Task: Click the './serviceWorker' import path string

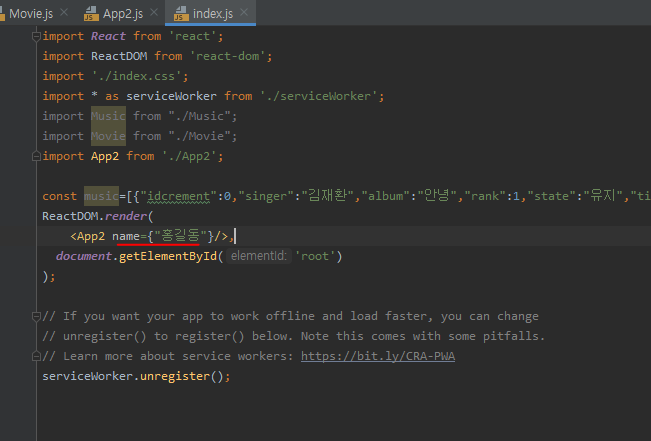Action: [318, 96]
